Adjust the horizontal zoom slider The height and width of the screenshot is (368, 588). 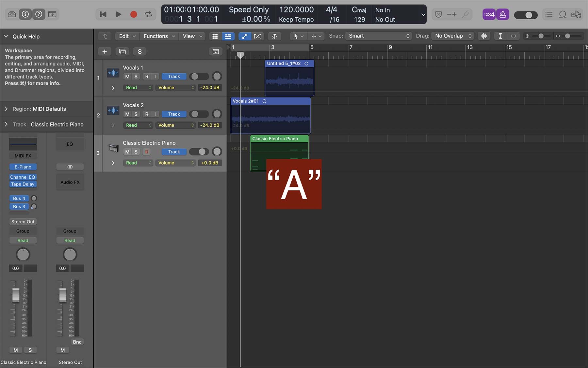pyautogui.click(x=568, y=36)
